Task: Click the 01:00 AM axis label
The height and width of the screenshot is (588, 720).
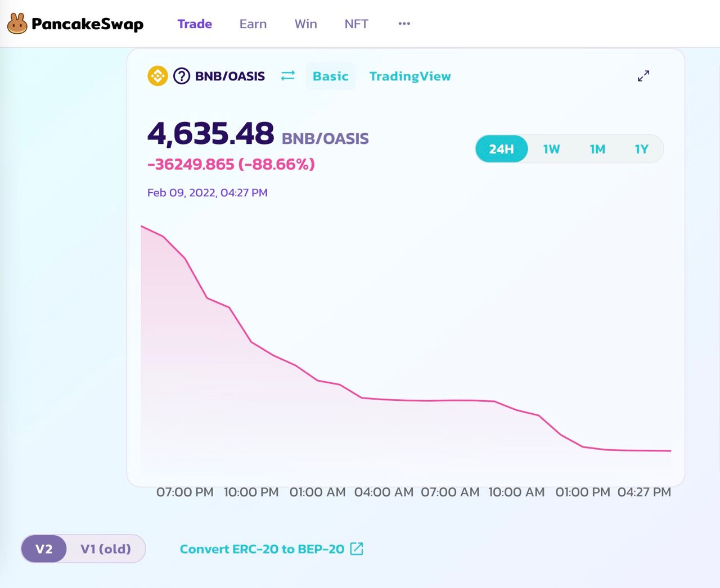Action: pyautogui.click(x=318, y=492)
